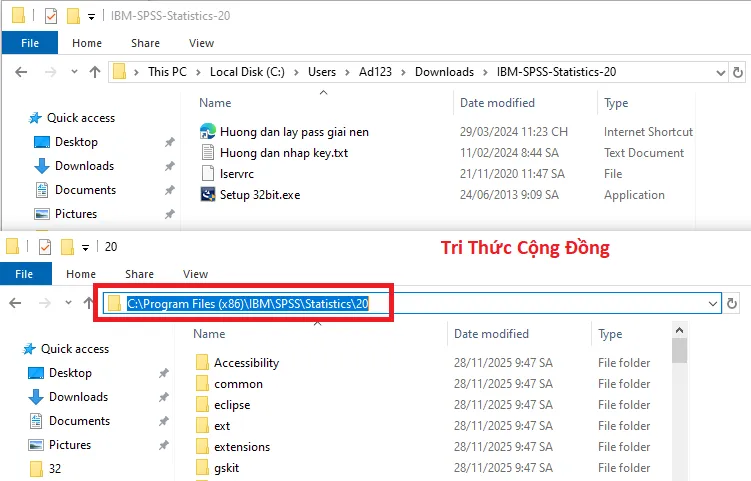The height and width of the screenshot is (481, 751).
Task: Open Quick Access Toolbar dropdown in upper window
Action: pyautogui.click(x=91, y=17)
